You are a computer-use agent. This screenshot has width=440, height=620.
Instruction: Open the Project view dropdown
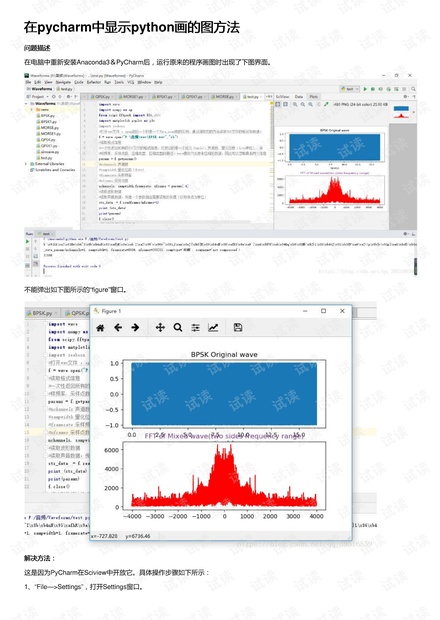coord(40,96)
